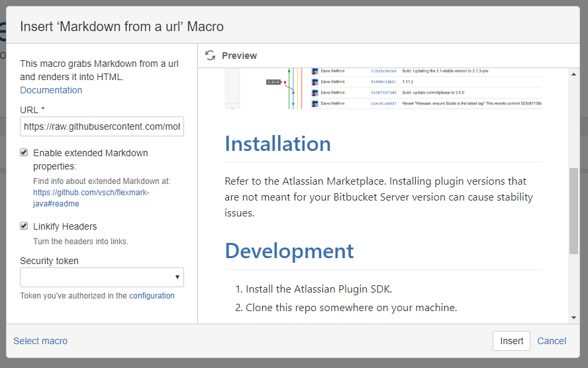Image resolution: width=588 pixels, height=368 pixels.
Task: Click the Insert button
Action: point(511,341)
